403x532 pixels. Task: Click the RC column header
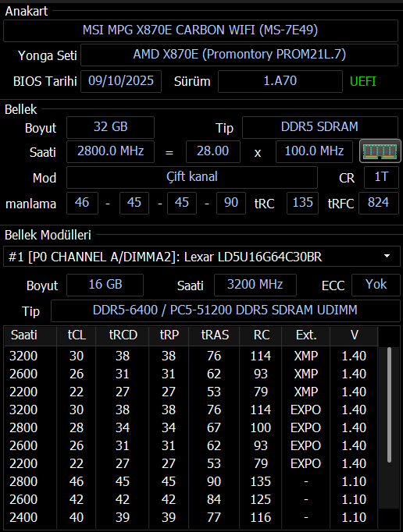pyautogui.click(x=261, y=335)
